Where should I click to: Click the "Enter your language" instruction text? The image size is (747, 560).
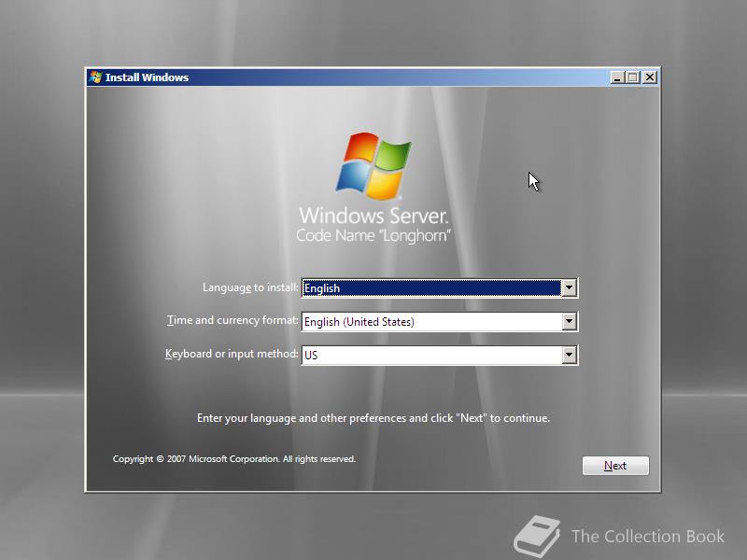(x=373, y=418)
